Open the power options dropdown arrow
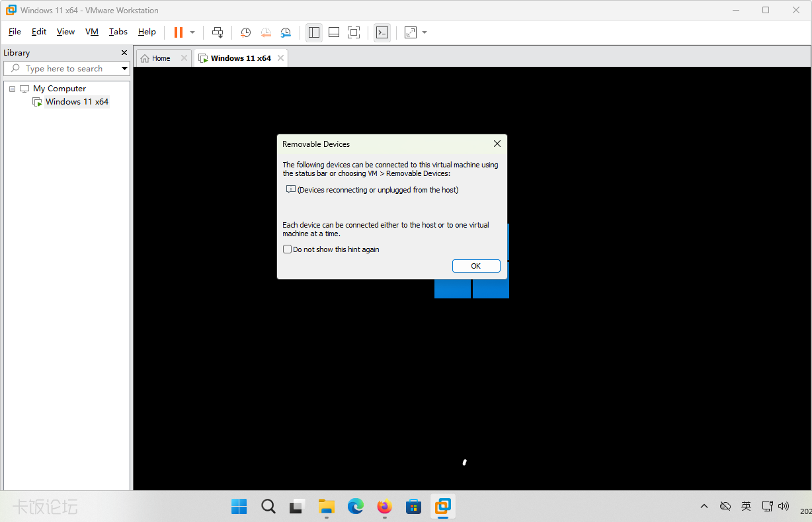This screenshot has height=522, width=812. pos(192,32)
